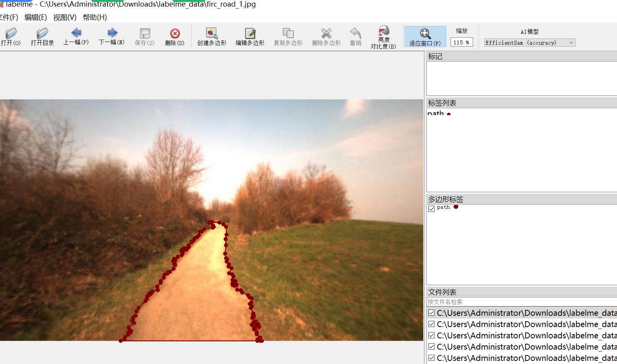Viewport: 617px width, 364px height.
Task: Open the Help (帮助) menu
Action: (95, 17)
